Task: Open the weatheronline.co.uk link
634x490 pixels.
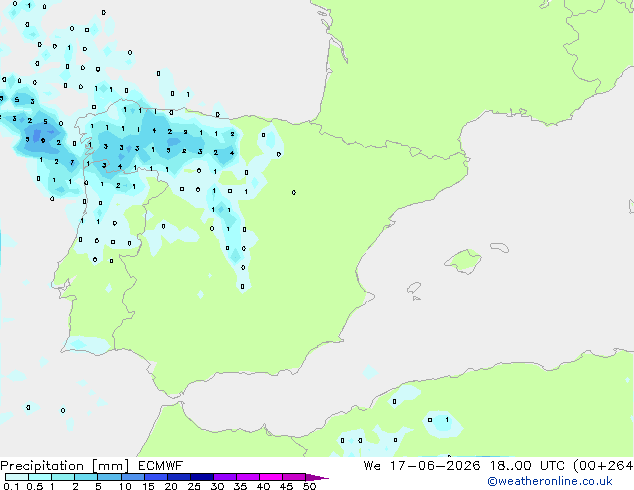Action: (x=550, y=481)
